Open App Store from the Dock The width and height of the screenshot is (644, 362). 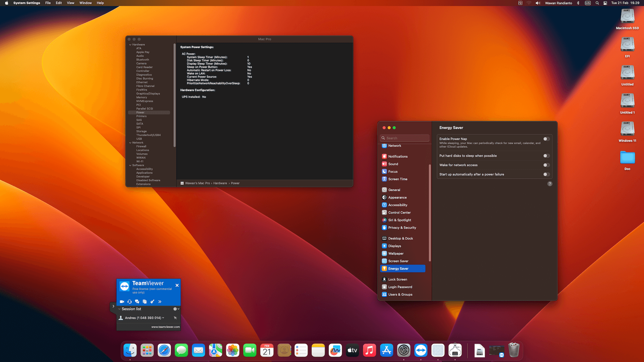coord(387,351)
